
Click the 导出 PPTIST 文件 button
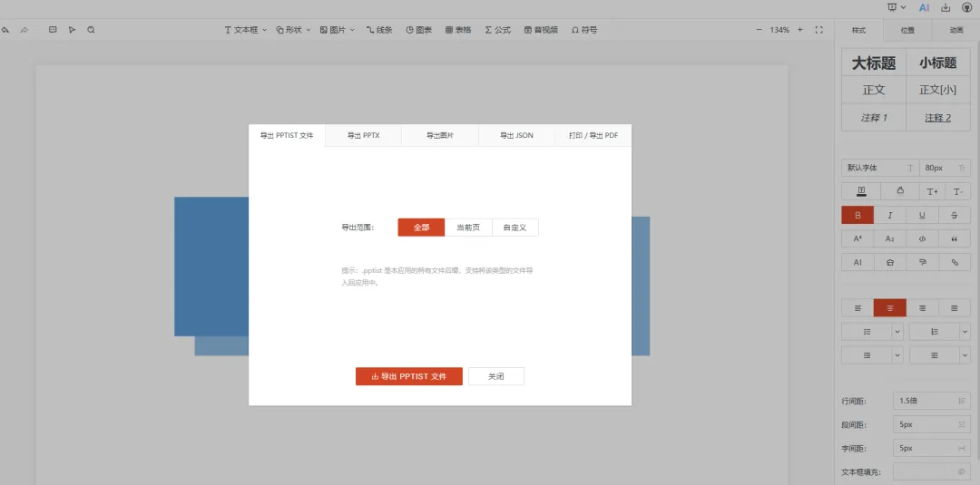[408, 376]
